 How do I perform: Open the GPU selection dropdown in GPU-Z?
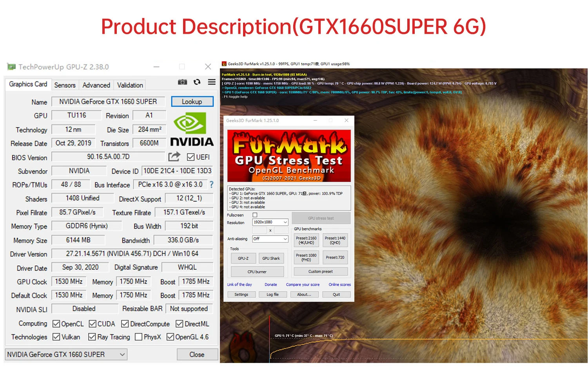click(66, 354)
